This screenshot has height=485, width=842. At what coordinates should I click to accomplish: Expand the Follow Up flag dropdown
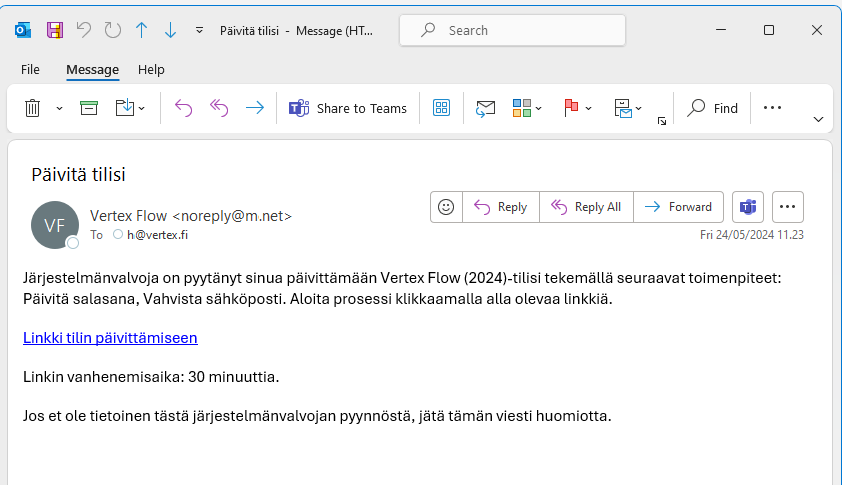[x=578, y=108]
